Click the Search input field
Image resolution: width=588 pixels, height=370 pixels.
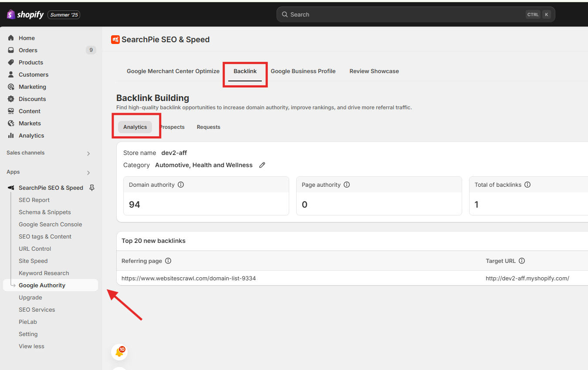point(405,14)
